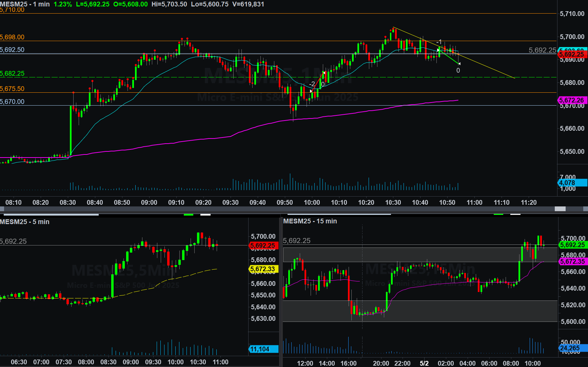Click the blue 4,078 volume tag
This screenshot has height=367, width=588.
tap(572, 183)
